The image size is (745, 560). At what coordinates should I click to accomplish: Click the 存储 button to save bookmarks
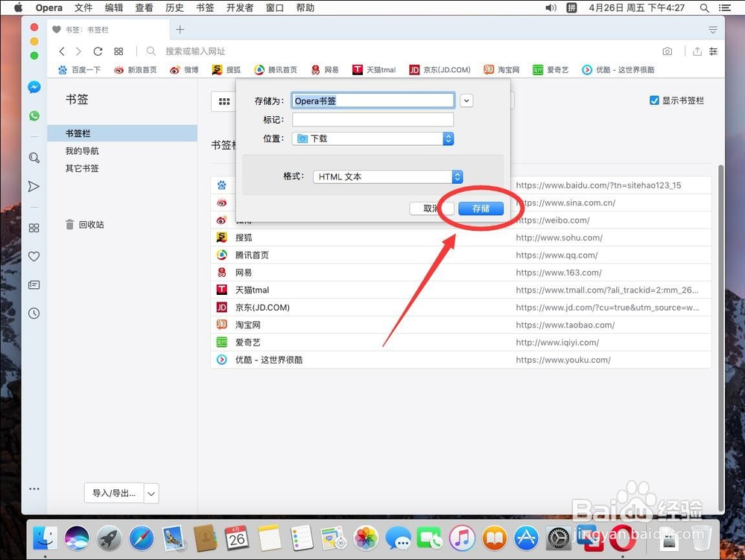(481, 209)
